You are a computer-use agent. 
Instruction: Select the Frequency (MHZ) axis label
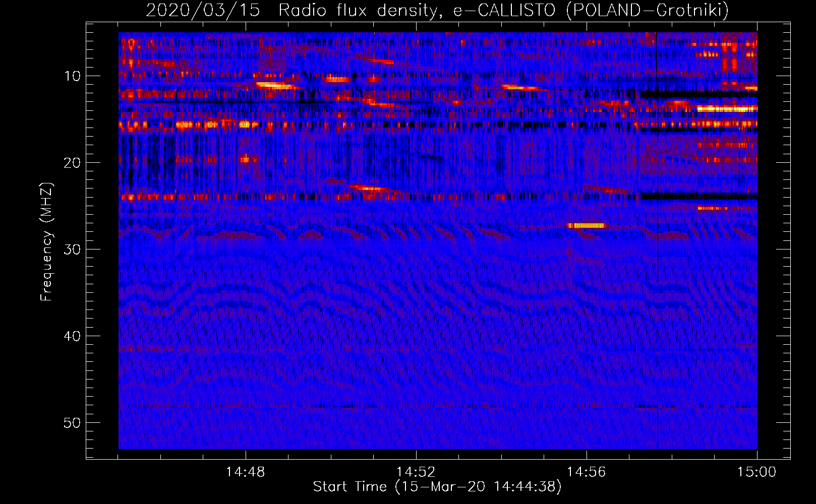tap(46, 242)
